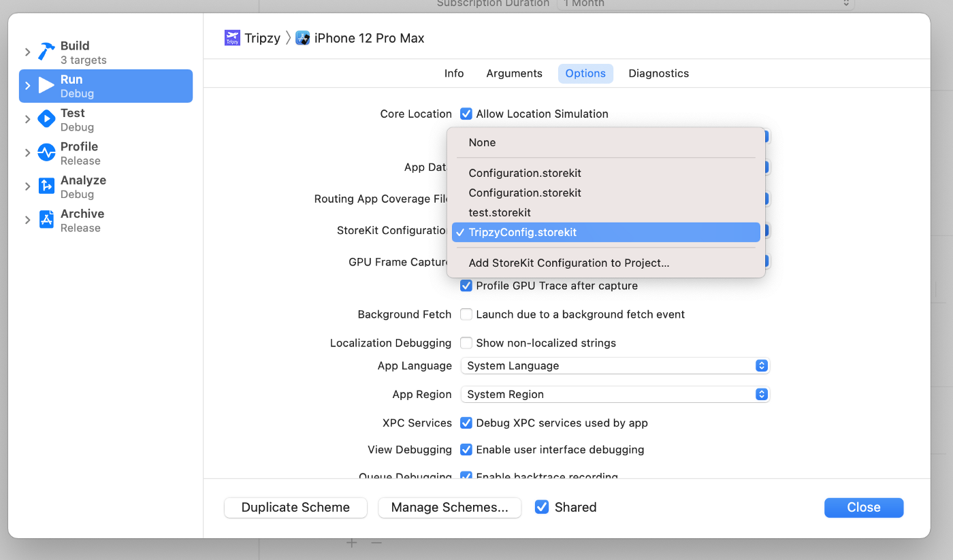This screenshot has width=953, height=560.
Task: Switch to the Arguments tab
Action: coord(514,73)
